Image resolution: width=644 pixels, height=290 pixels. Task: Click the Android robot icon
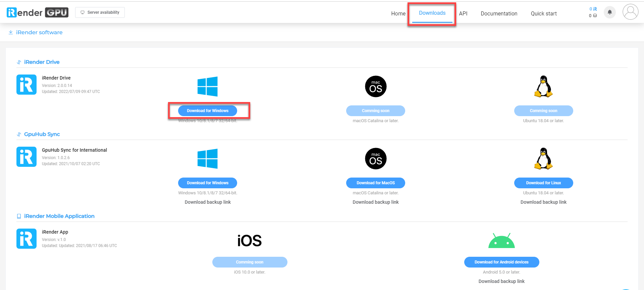(x=501, y=240)
